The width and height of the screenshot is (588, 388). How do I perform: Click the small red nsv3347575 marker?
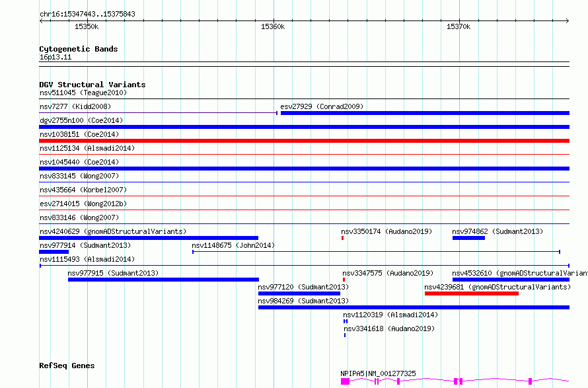click(344, 280)
